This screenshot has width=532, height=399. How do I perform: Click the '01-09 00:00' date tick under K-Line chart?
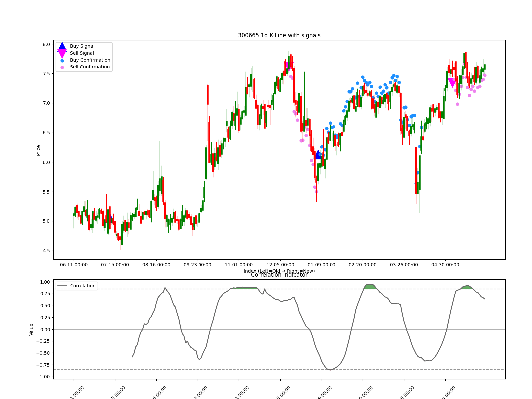322,265
